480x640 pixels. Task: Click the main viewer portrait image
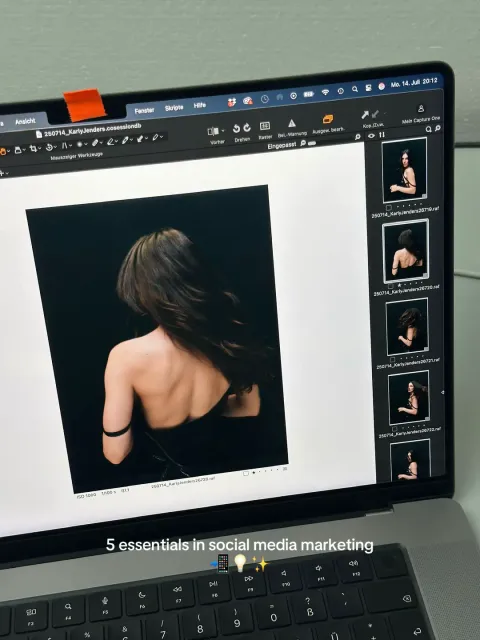click(157, 339)
